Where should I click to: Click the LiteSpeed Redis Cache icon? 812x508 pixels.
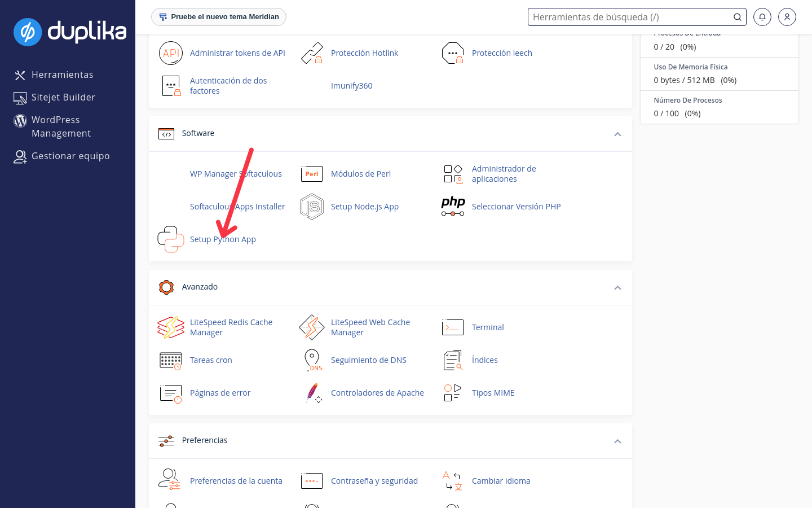click(x=171, y=327)
